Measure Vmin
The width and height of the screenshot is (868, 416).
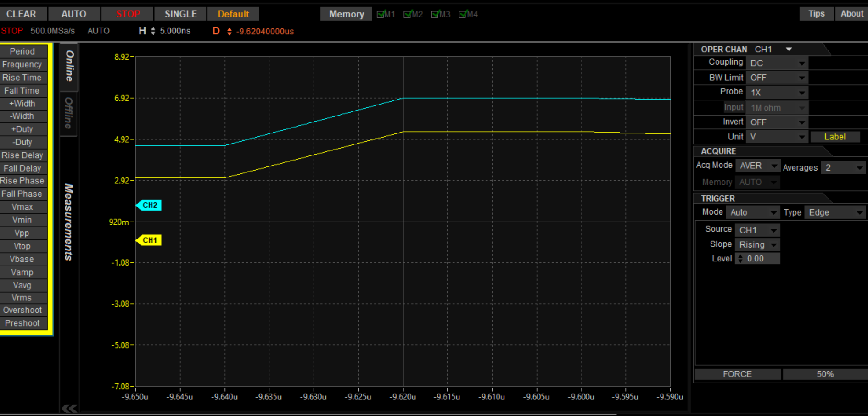23,220
